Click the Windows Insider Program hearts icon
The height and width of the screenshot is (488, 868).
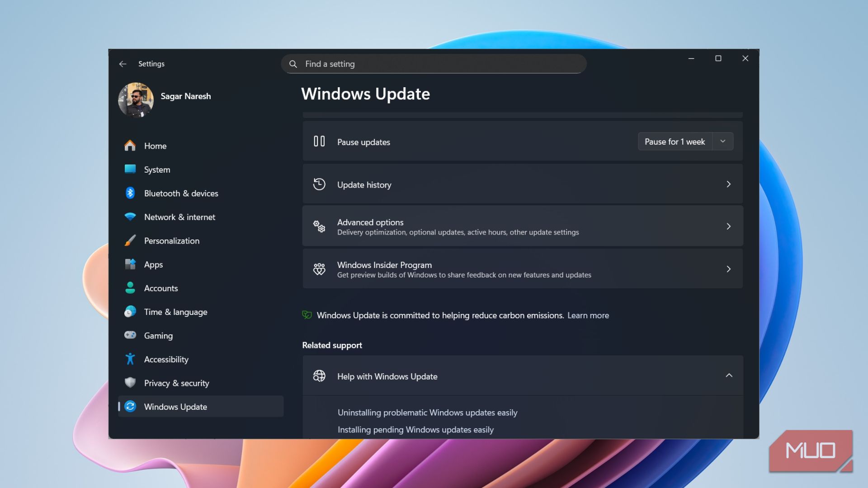point(319,269)
